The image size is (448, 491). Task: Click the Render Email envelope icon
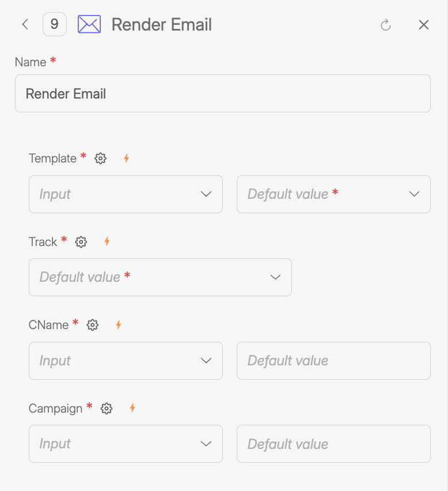click(89, 24)
